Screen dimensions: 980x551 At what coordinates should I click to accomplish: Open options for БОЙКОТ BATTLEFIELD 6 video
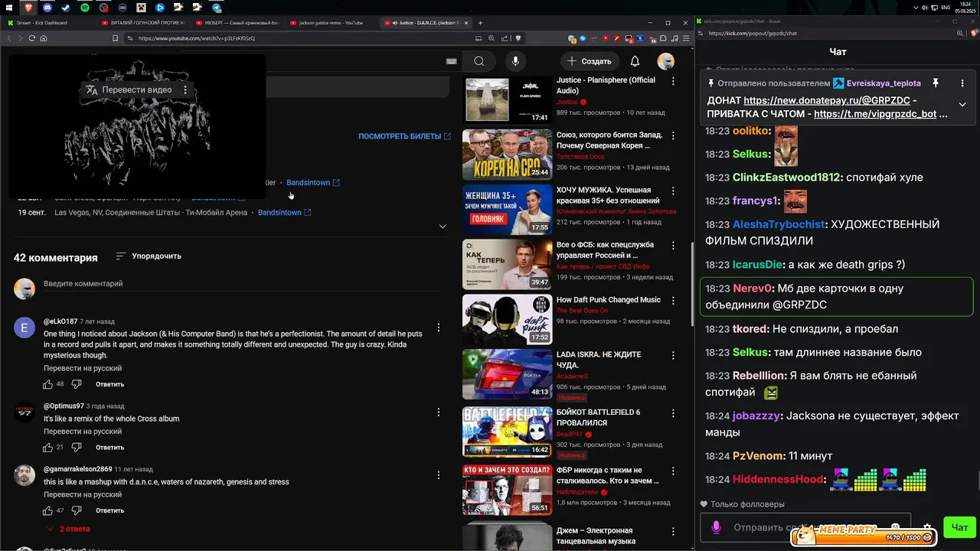click(673, 412)
